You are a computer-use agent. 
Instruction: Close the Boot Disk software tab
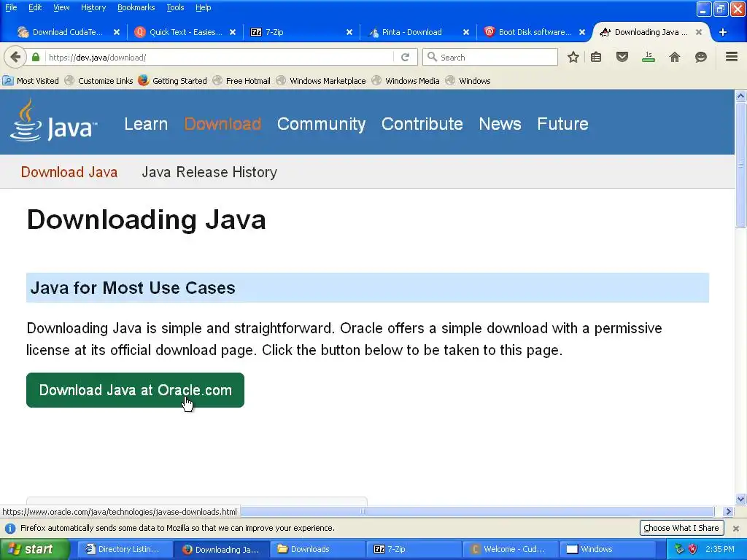click(582, 32)
